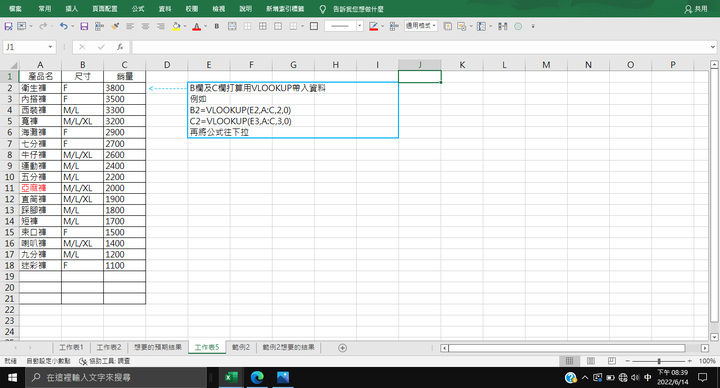This screenshot has width=720, height=388.
Task: Switch to Page Layout view in status bar
Action: pos(591,361)
